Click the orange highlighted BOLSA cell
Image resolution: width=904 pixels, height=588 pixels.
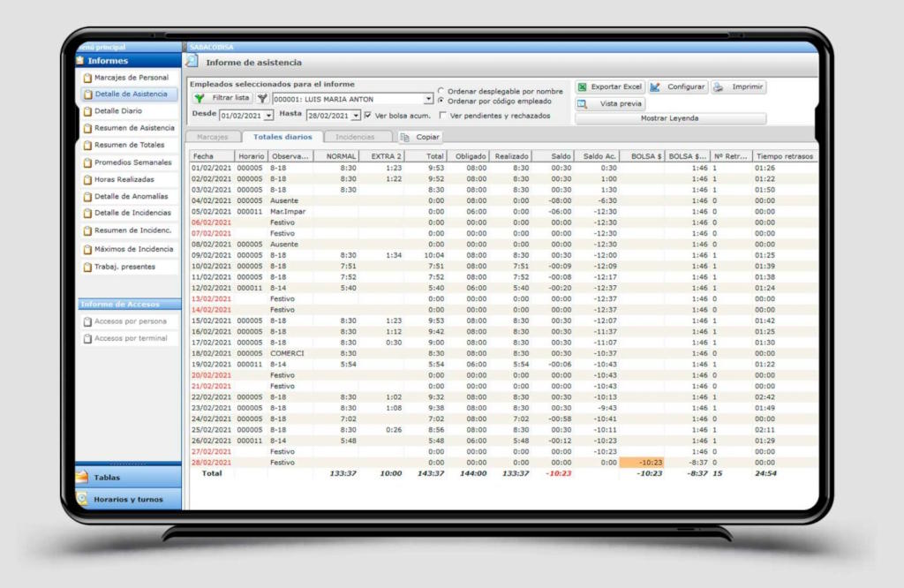(x=641, y=462)
